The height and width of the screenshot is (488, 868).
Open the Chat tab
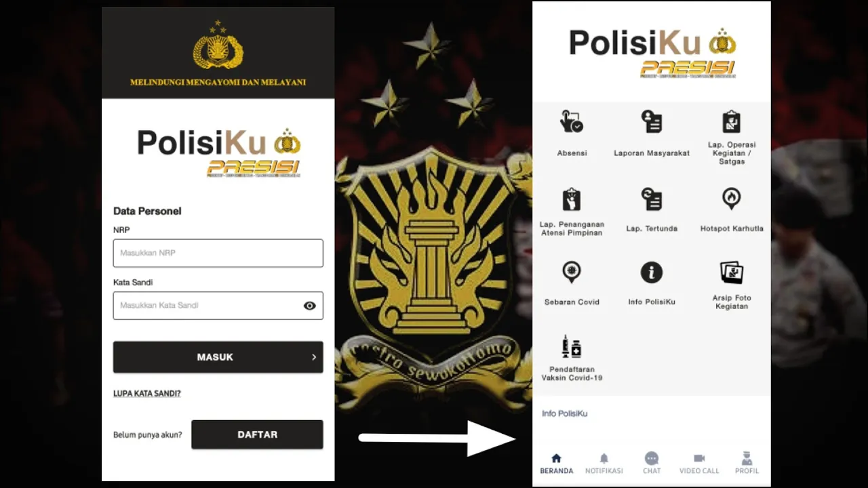pyautogui.click(x=652, y=464)
